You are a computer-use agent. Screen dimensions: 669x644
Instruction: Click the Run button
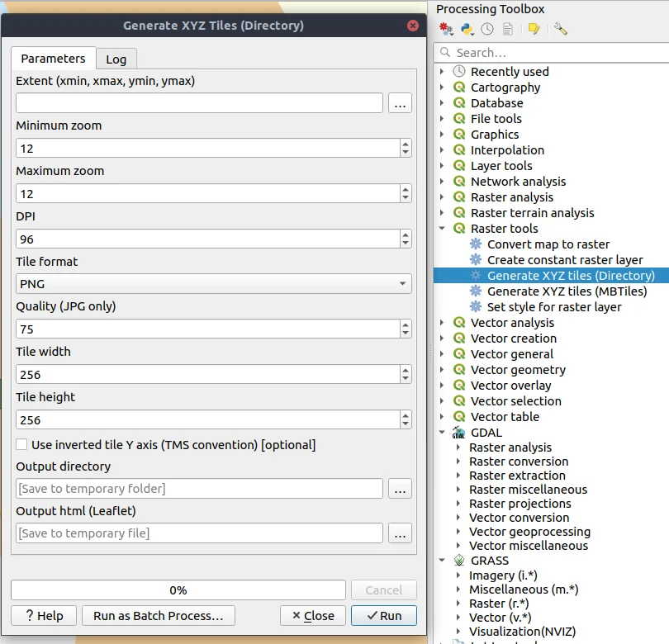tap(383, 616)
